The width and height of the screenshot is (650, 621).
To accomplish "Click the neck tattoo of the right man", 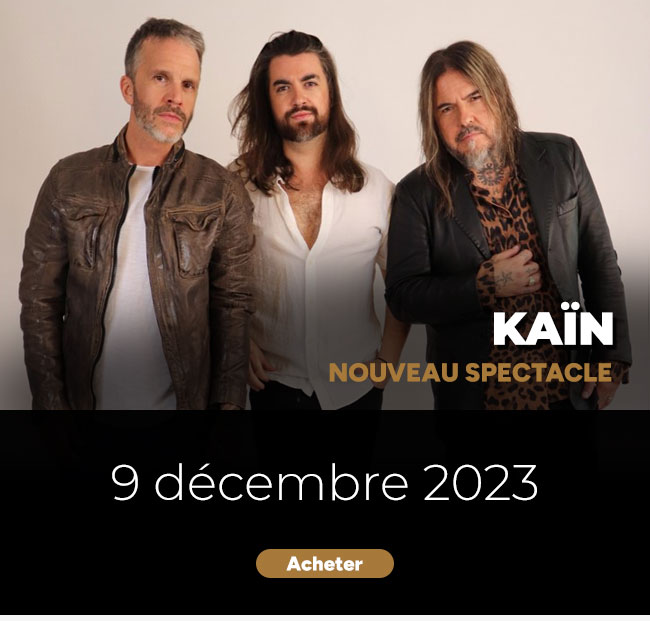I will coord(490,173).
